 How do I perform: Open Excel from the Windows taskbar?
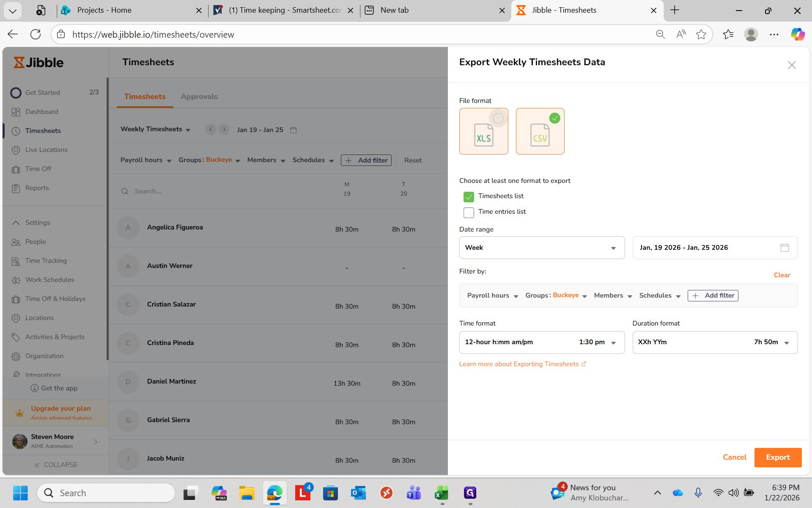click(442, 493)
